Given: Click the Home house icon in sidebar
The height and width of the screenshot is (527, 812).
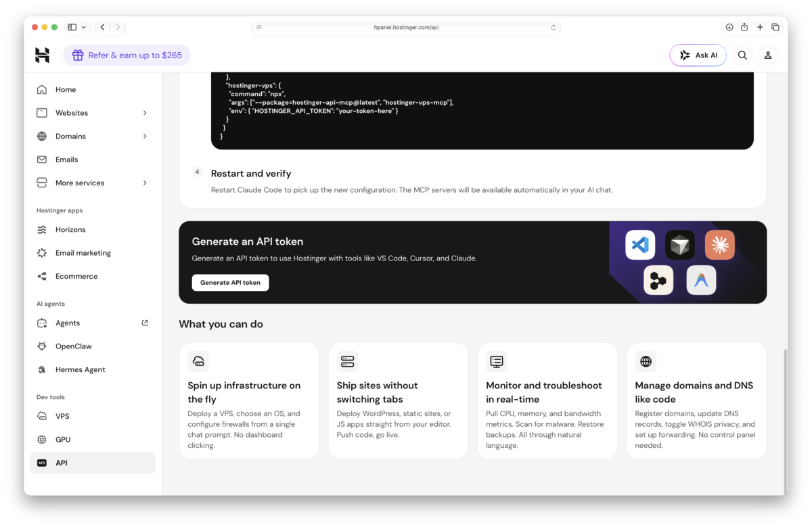Looking at the screenshot, I should click(x=42, y=89).
